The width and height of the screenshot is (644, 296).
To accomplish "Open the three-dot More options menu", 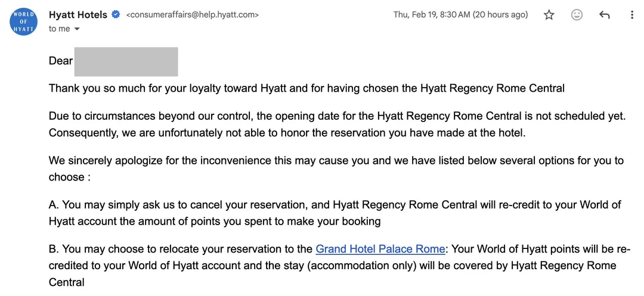I will point(632,15).
